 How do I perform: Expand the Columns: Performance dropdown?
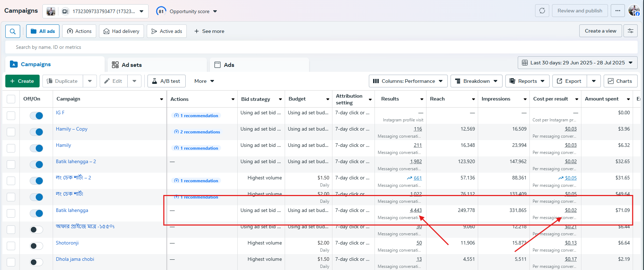pos(408,81)
